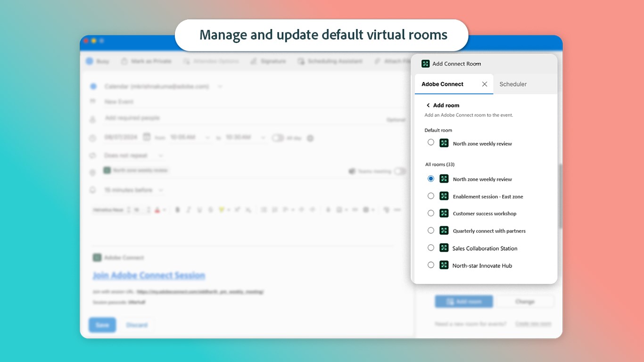Select North zone weekly review under All rooms
Image resolution: width=644 pixels, height=362 pixels.
coord(431,179)
